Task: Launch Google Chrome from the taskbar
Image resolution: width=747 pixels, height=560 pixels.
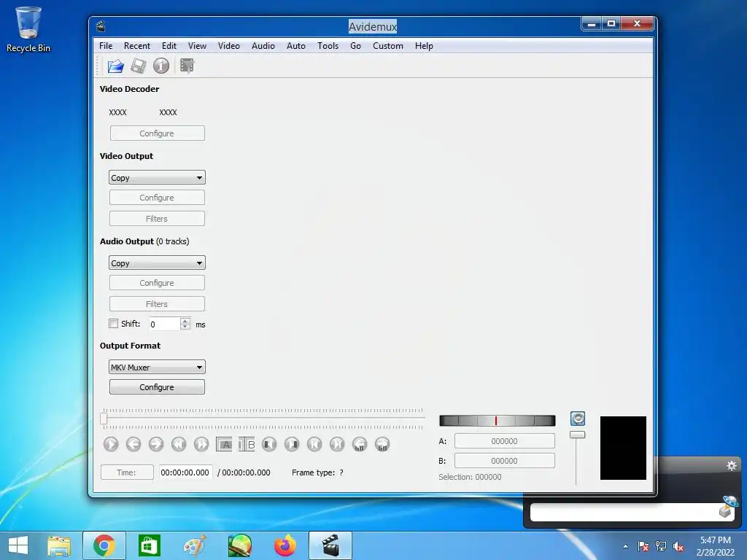Action: click(104, 545)
